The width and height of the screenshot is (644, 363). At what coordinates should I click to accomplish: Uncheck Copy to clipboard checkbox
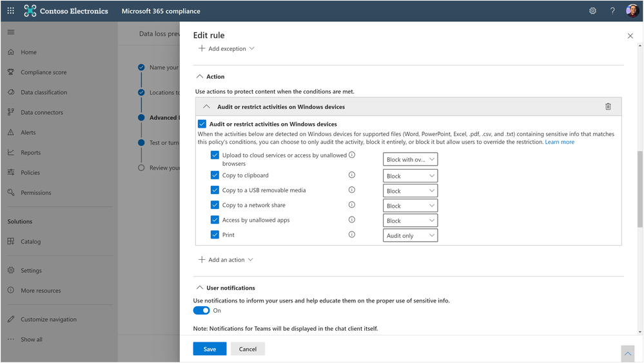click(215, 175)
